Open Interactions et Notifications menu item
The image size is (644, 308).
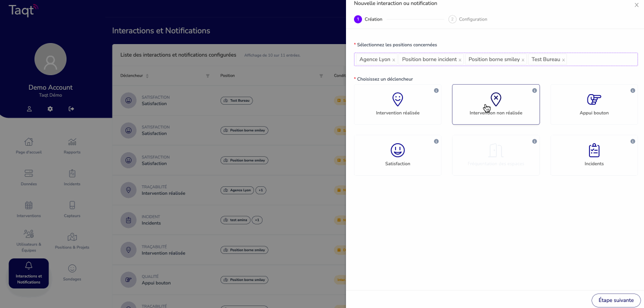pos(28,273)
